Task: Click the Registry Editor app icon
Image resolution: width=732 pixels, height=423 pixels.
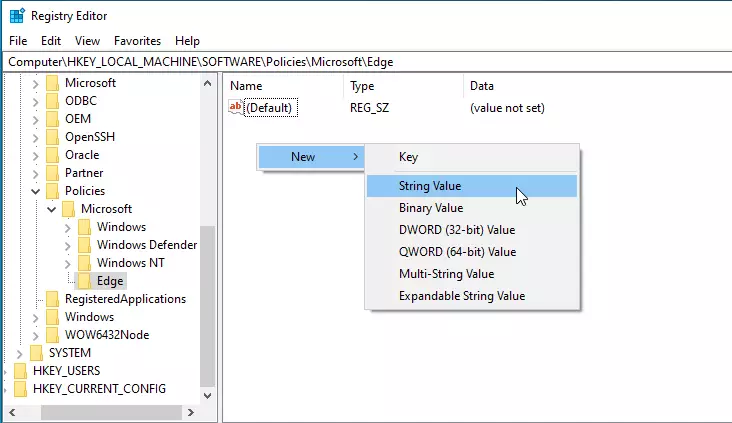Action: (17, 15)
